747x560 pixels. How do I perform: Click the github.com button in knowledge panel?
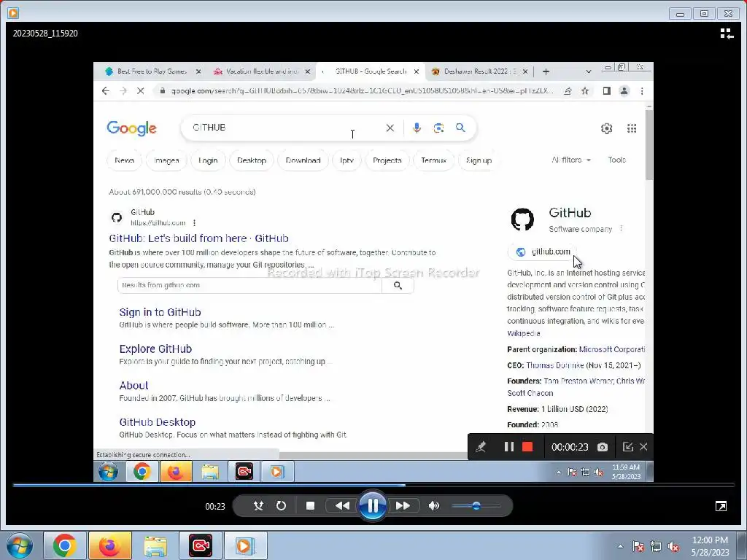(543, 252)
